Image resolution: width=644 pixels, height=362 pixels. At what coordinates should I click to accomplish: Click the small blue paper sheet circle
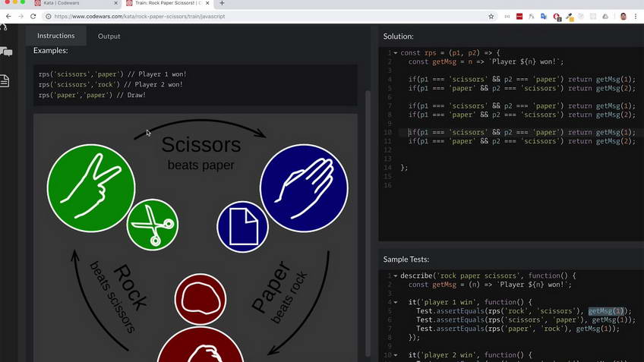(242, 227)
